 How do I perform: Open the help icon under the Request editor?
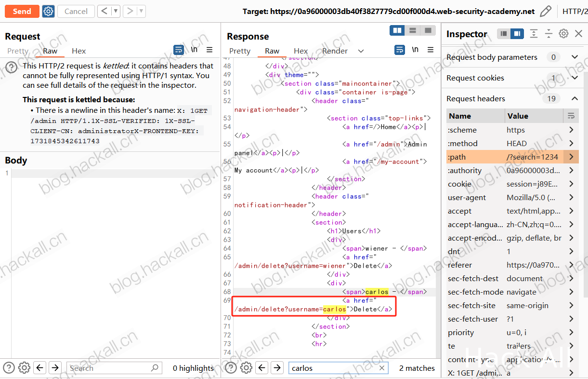click(9, 368)
